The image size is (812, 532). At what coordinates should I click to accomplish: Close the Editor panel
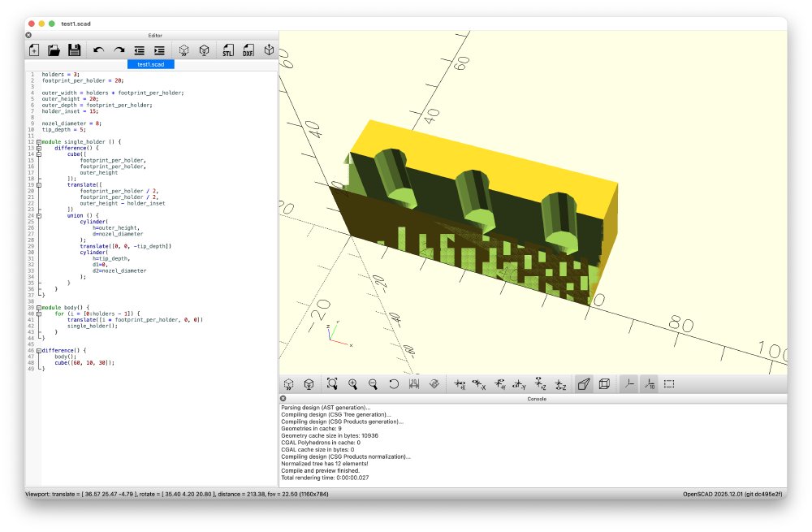coord(28,34)
